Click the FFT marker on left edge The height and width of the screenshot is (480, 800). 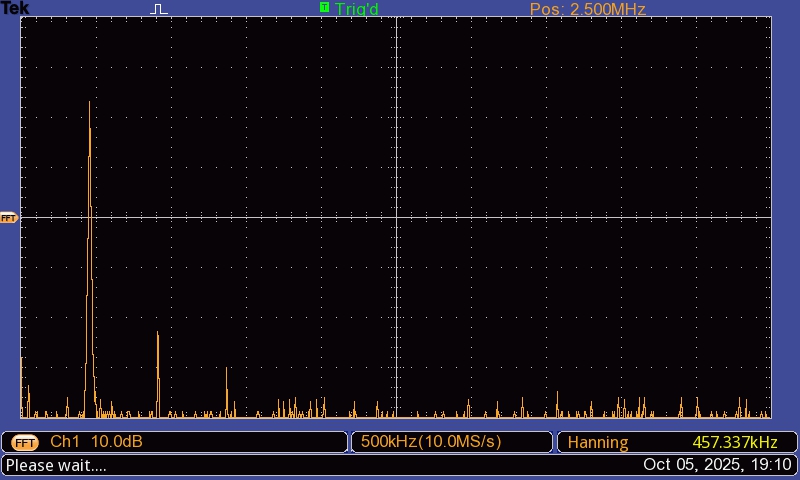(9, 217)
